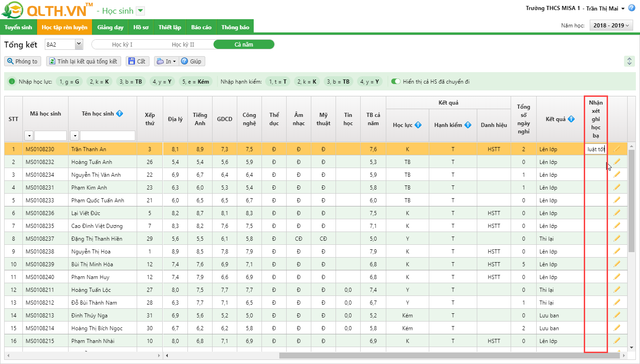Click the pencil icon in Bùi Thị Minh Hòa's row
Image resolution: width=640 pixels, height=364 pixels.
coord(617,264)
